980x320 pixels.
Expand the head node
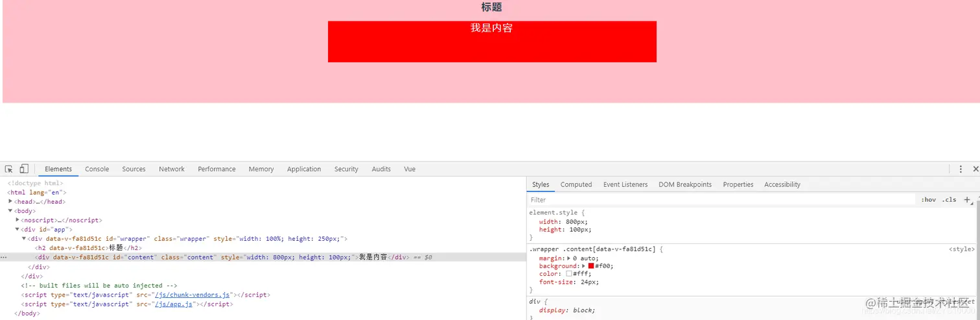10,201
